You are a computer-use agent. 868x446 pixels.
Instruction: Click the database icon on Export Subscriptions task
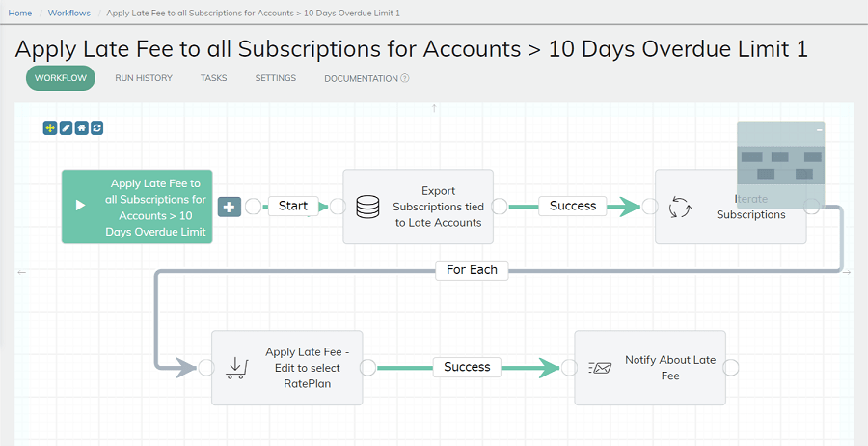367,207
